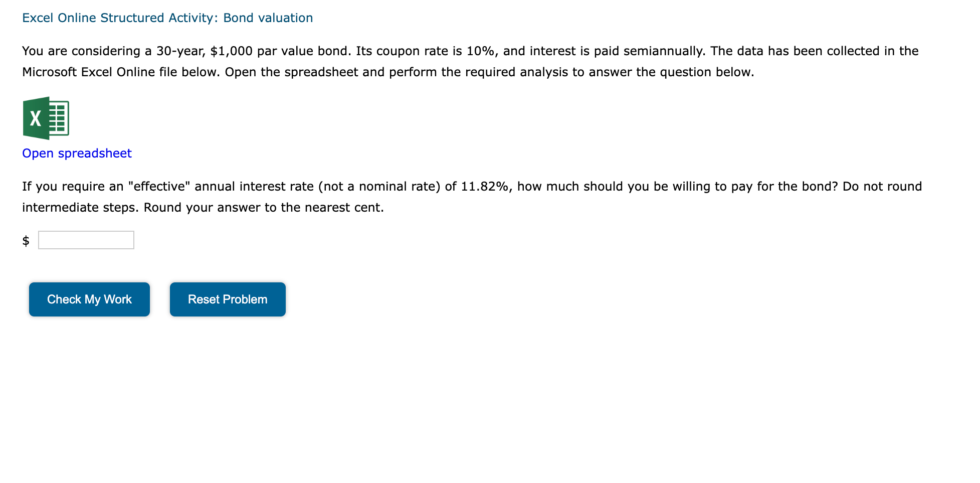Click inside the dollar answer field

click(x=85, y=240)
